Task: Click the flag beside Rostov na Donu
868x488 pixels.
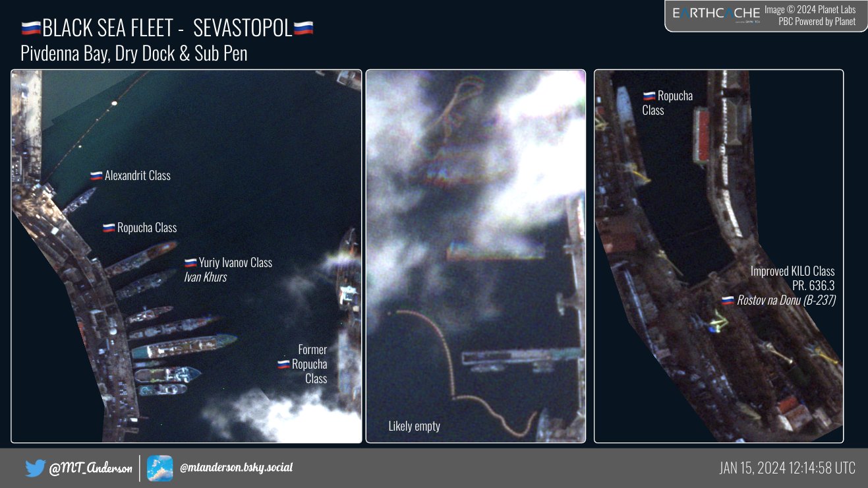Action: [728, 301]
